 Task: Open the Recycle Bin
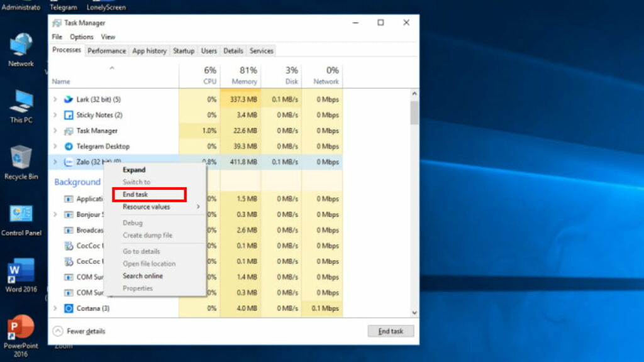pyautogui.click(x=21, y=156)
